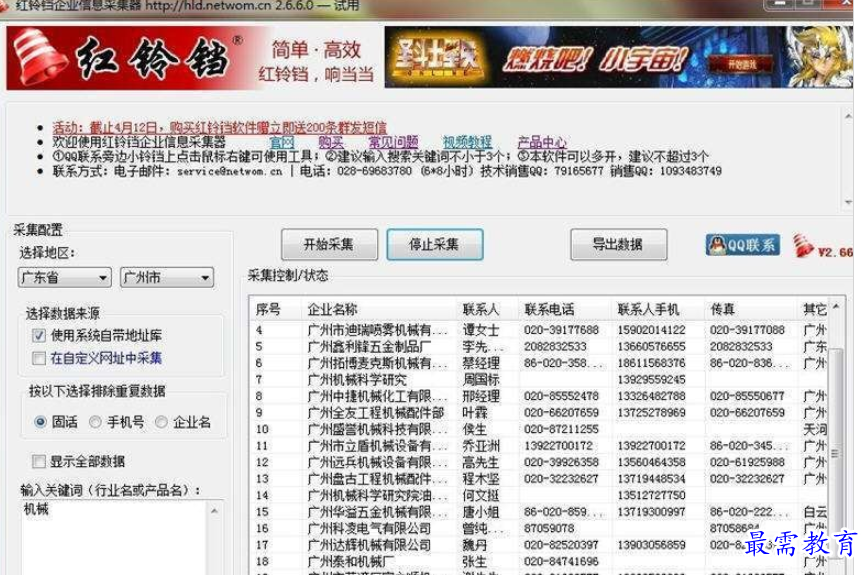Sort by 联系人 column header

(x=487, y=309)
